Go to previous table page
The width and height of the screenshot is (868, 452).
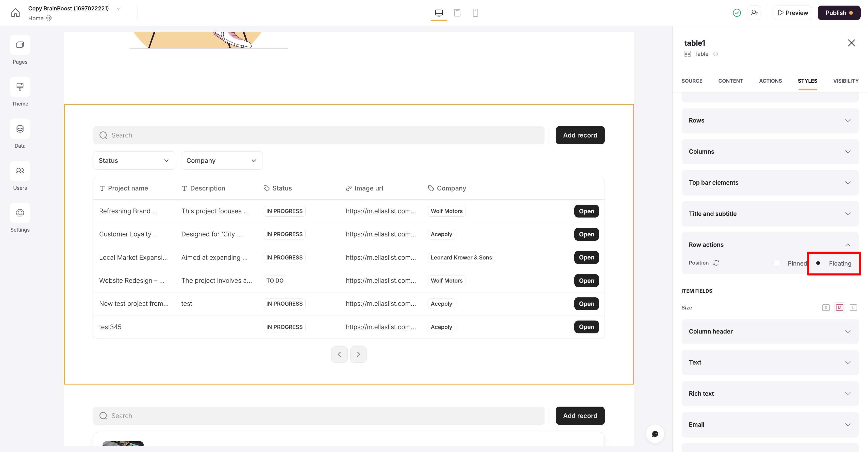click(x=339, y=354)
